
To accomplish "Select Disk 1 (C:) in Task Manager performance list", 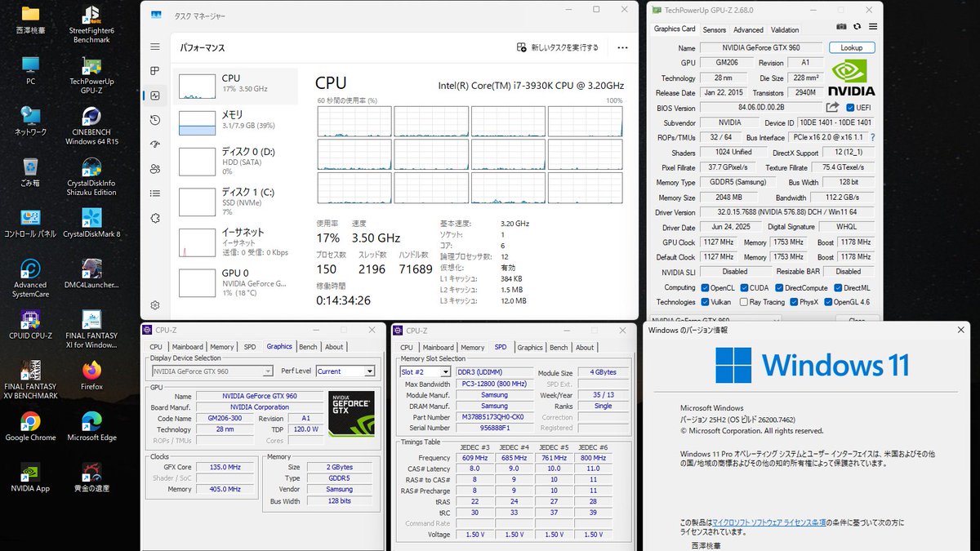I will 237,202.
